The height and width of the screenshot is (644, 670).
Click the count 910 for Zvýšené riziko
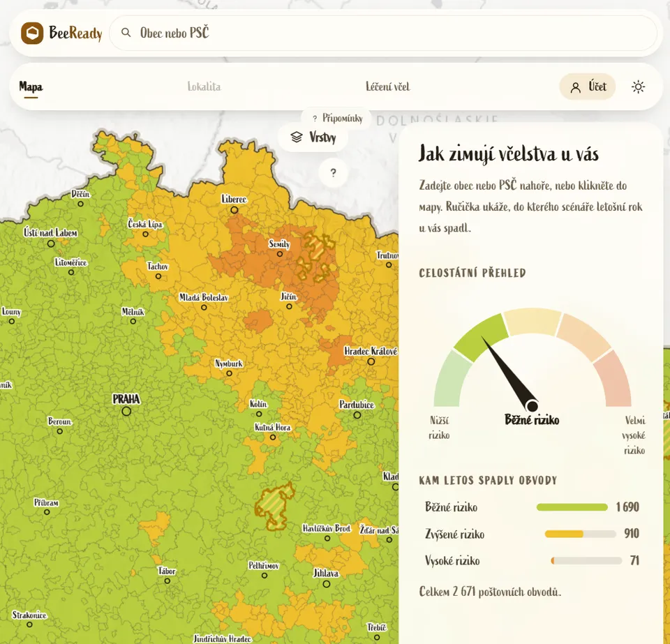tap(632, 533)
